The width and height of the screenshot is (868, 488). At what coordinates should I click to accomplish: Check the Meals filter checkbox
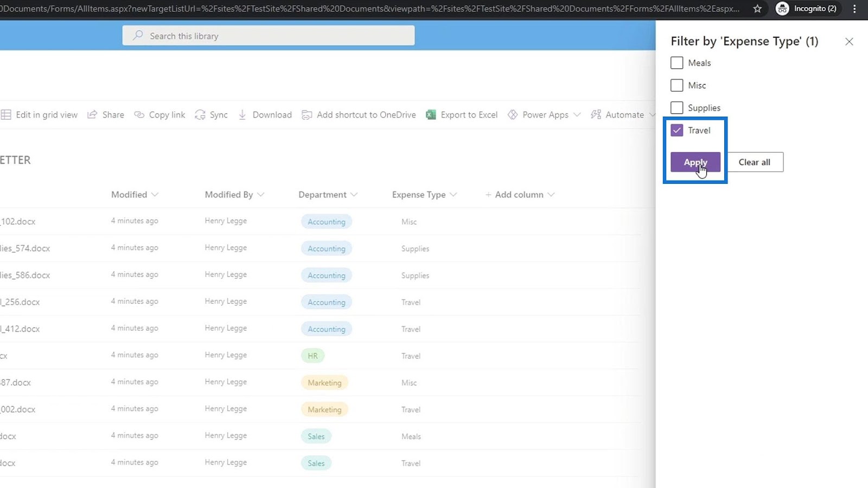[x=676, y=63]
